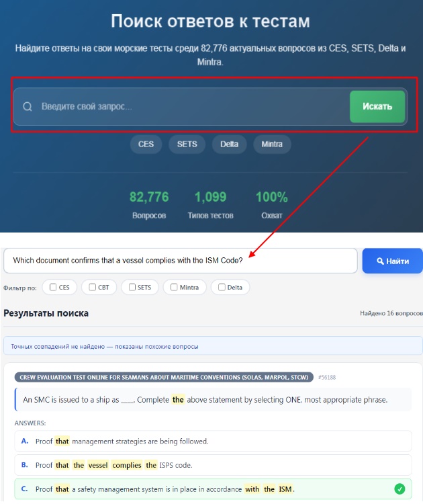
Task: Open the Crew Evaluation Test category badge
Action: [164, 377]
